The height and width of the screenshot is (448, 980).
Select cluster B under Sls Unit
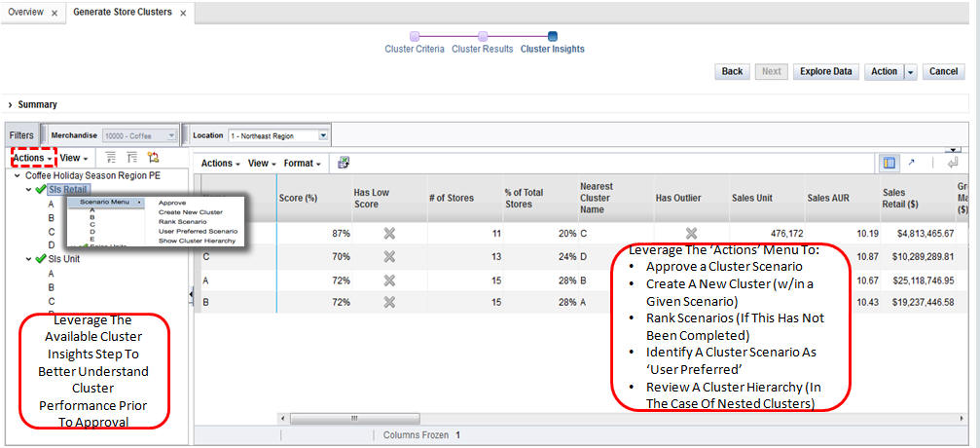tap(52, 287)
